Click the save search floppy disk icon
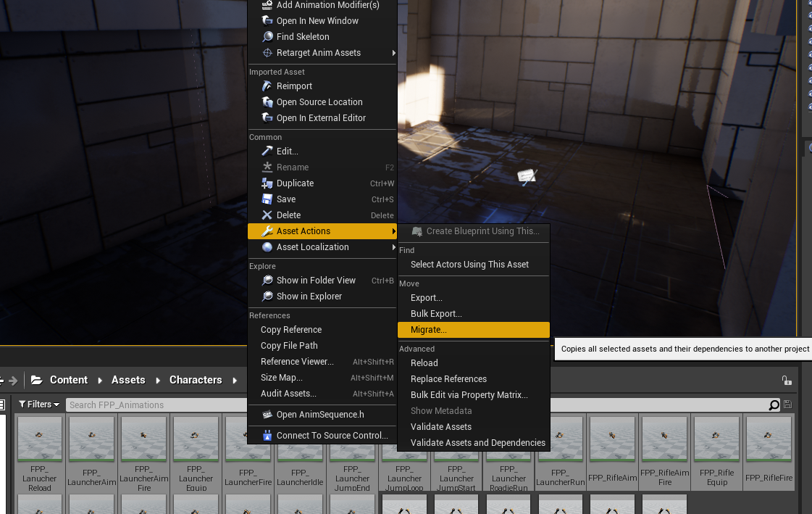The width and height of the screenshot is (812, 514). pyautogui.click(x=787, y=405)
